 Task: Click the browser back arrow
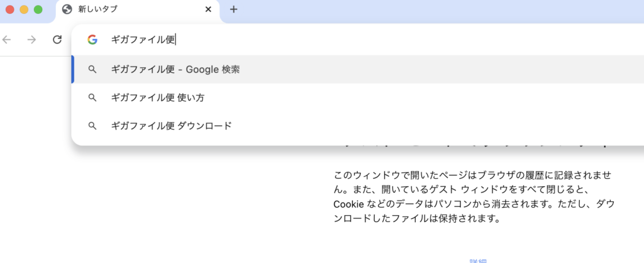[6, 40]
